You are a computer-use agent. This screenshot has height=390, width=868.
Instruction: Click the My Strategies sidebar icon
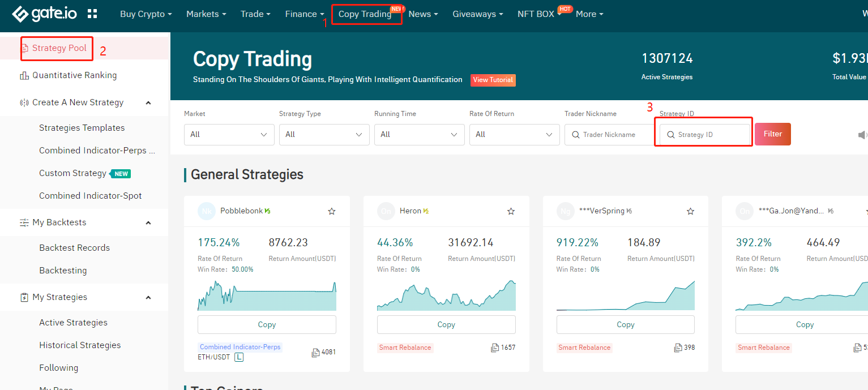pyautogui.click(x=24, y=297)
